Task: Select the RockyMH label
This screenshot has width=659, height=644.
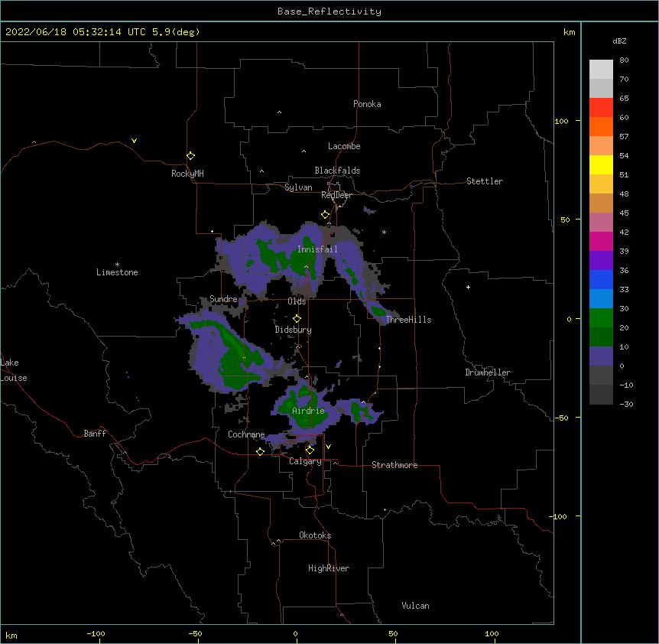Action: click(187, 174)
